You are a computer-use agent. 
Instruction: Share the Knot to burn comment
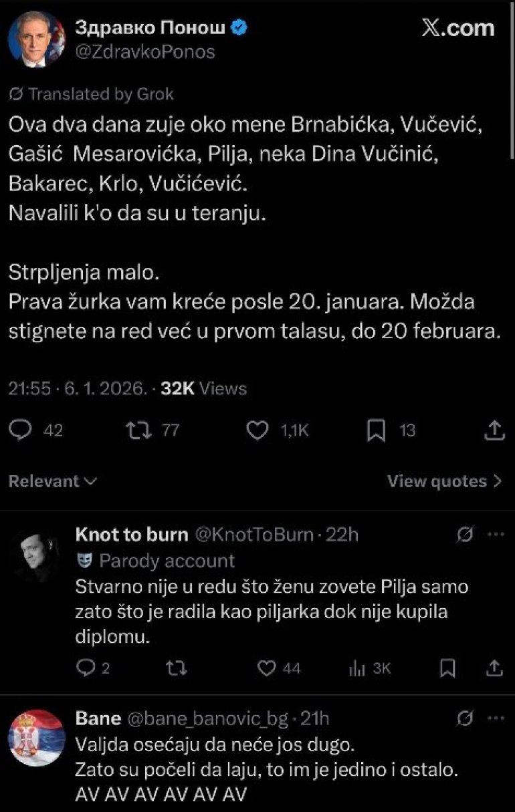[494, 668]
